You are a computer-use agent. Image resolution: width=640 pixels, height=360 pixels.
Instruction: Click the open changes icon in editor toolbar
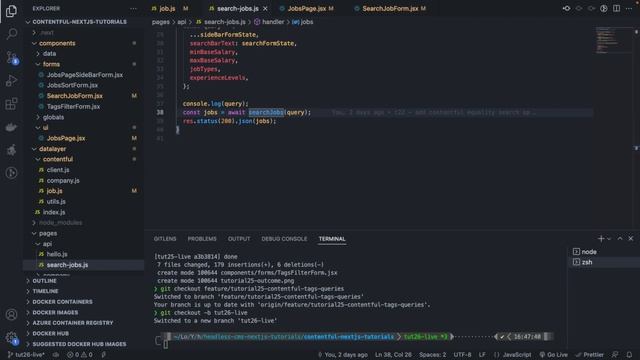(x=567, y=9)
